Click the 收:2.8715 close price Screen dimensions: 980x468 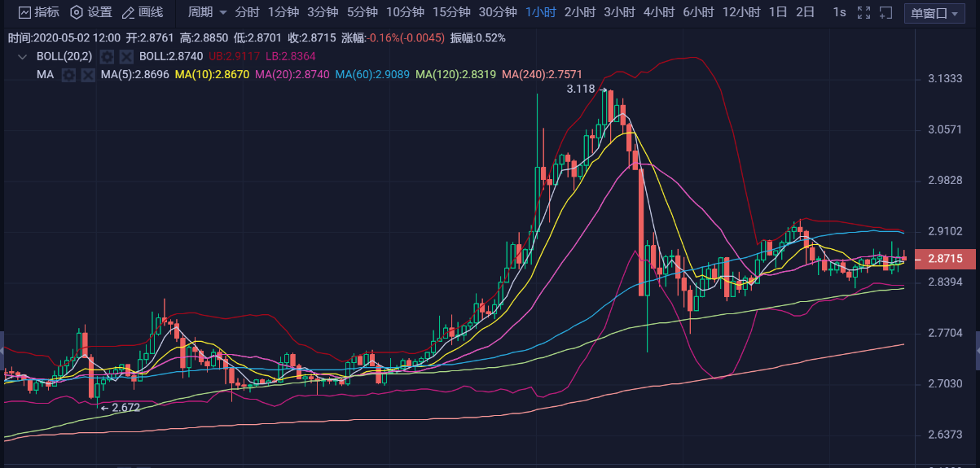[x=311, y=38]
